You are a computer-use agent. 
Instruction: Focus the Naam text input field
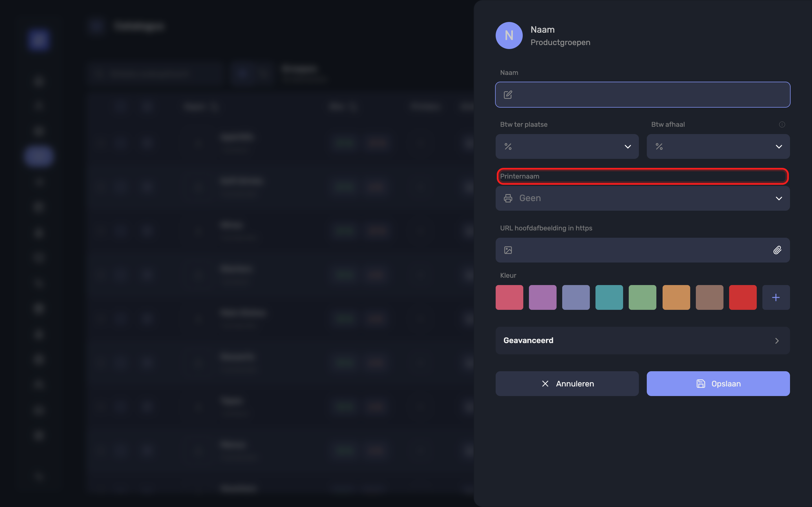coord(643,95)
